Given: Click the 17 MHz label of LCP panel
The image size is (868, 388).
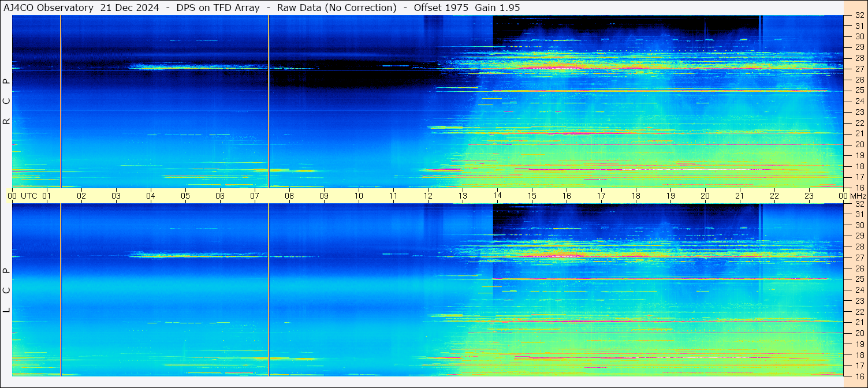Looking at the screenshot, I should coord(859,365).
